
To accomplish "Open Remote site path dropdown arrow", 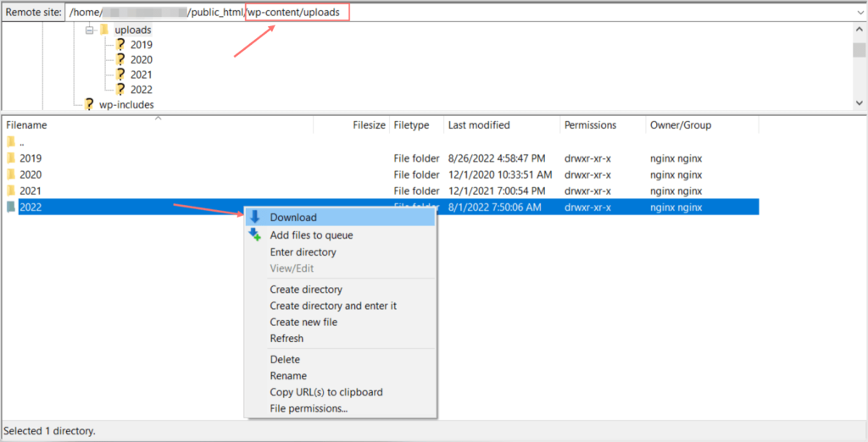I will pyautogui.click(x=860, y=12).
